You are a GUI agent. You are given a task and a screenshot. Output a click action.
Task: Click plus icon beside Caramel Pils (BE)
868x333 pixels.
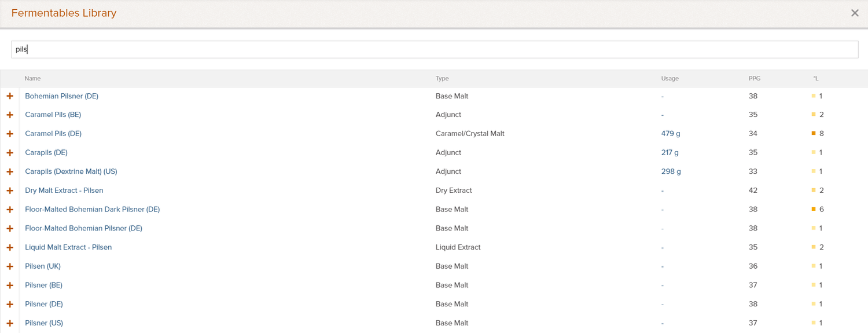[10, 115]
